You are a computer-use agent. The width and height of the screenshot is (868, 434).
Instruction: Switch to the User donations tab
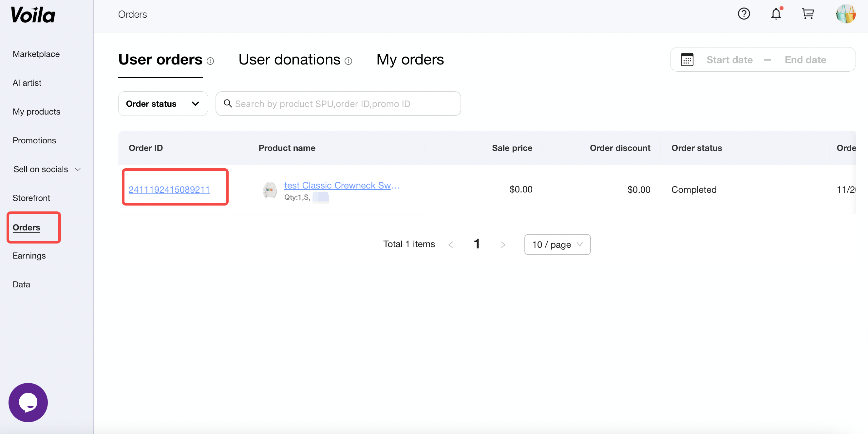click(290, 60)
